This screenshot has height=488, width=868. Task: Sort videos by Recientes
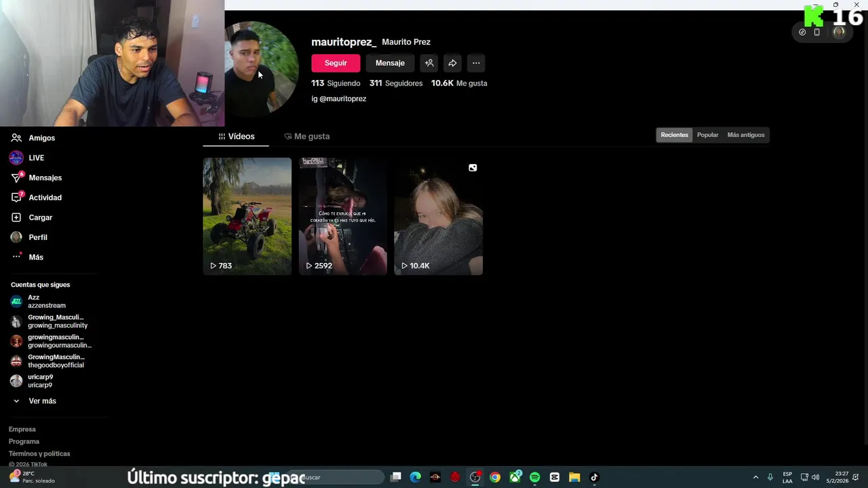674,135
